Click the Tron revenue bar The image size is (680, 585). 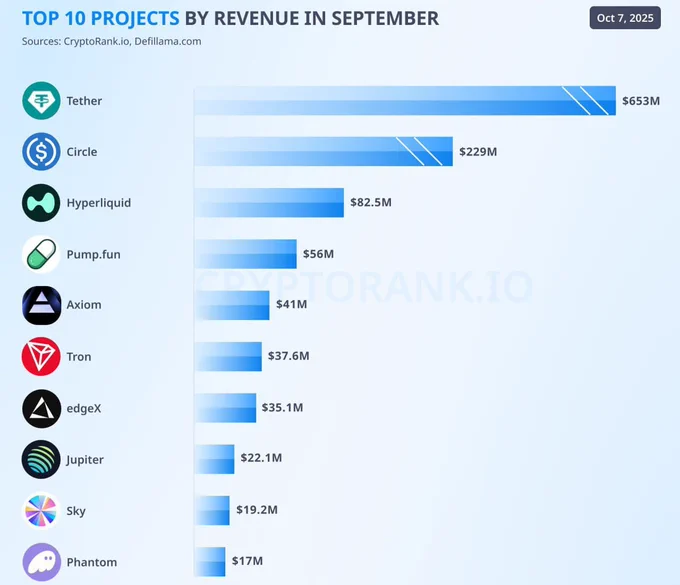228,356
